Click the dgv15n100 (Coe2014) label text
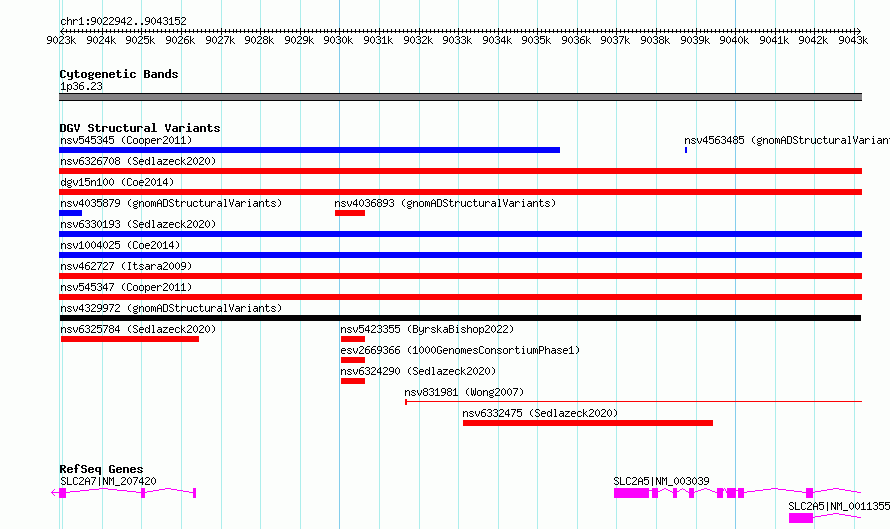The width and height of the screenshot is (890, 529). coord(117,182)
